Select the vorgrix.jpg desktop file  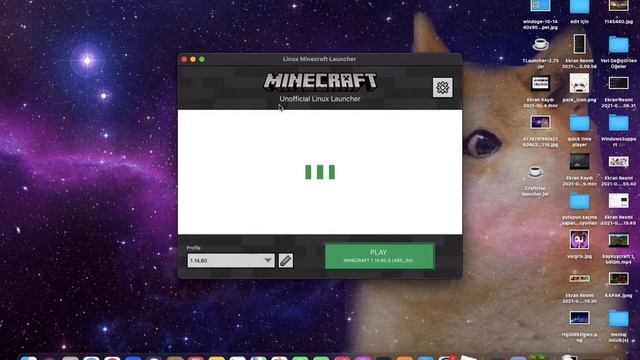pos(579,240)
